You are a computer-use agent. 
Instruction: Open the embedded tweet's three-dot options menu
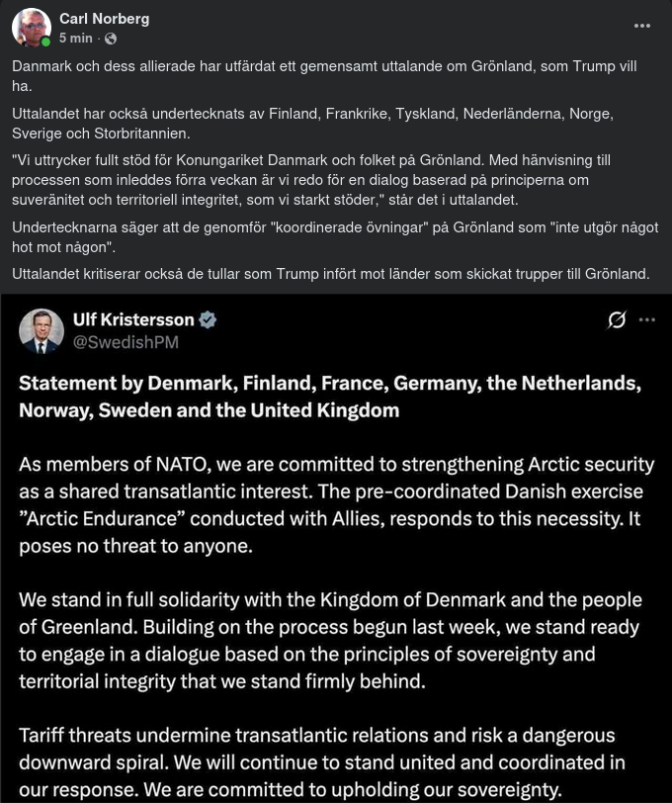[x=649, y=319]
